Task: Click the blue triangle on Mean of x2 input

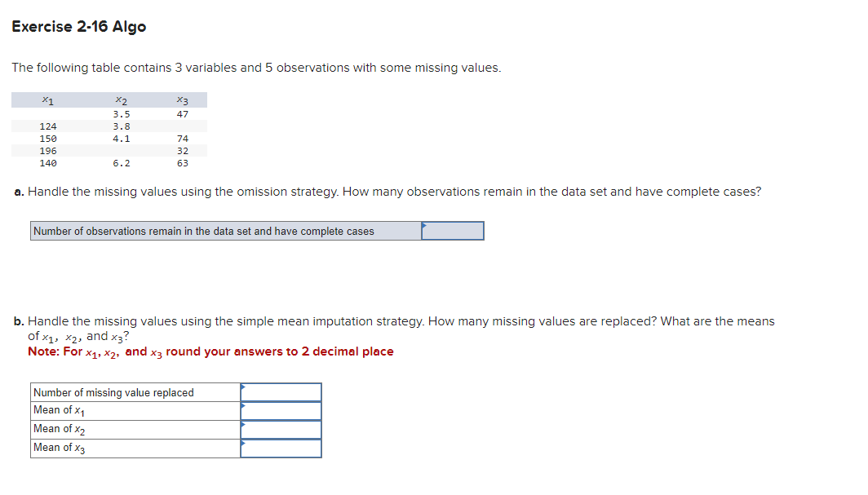Action: [242, 424]
